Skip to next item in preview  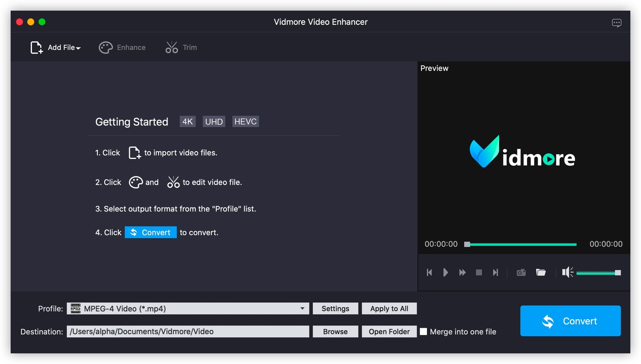(495, 273)
